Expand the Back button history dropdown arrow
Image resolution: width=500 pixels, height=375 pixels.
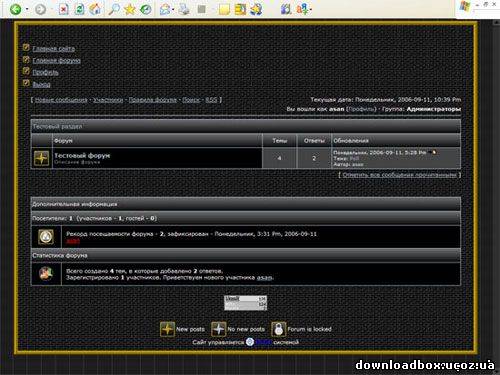point(27,9)
